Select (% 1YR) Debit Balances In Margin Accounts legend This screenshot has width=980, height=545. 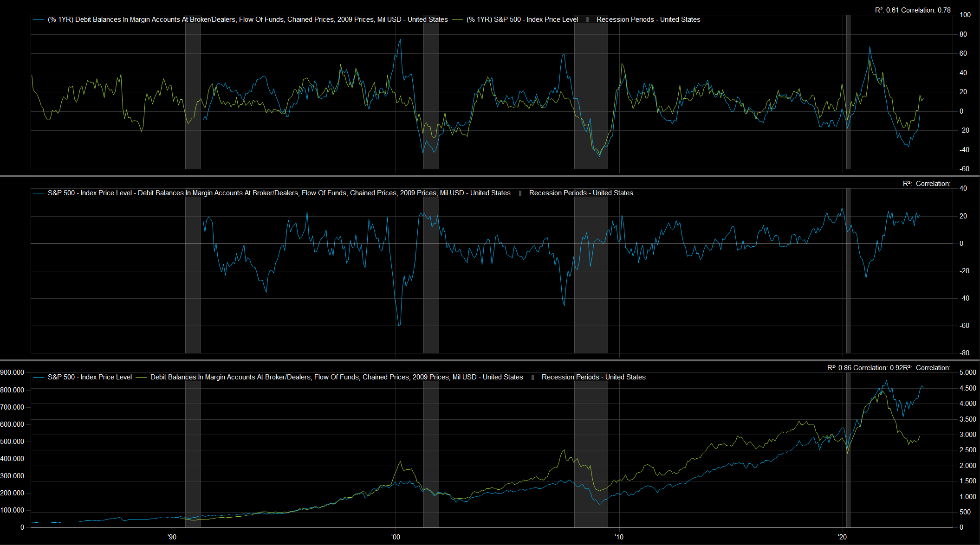(x=247, y=19)
